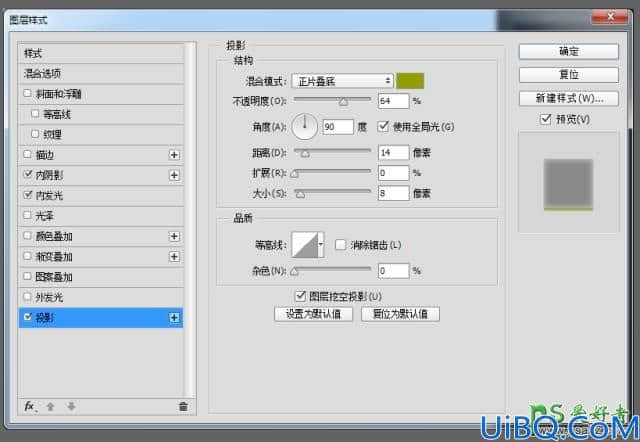Open contour picker dropdown arrow
This screenshot has height=442, width=640.
tap(321, 245)
